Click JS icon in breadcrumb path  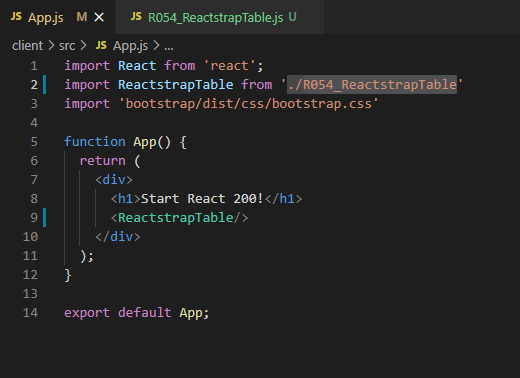pos(101,45)
